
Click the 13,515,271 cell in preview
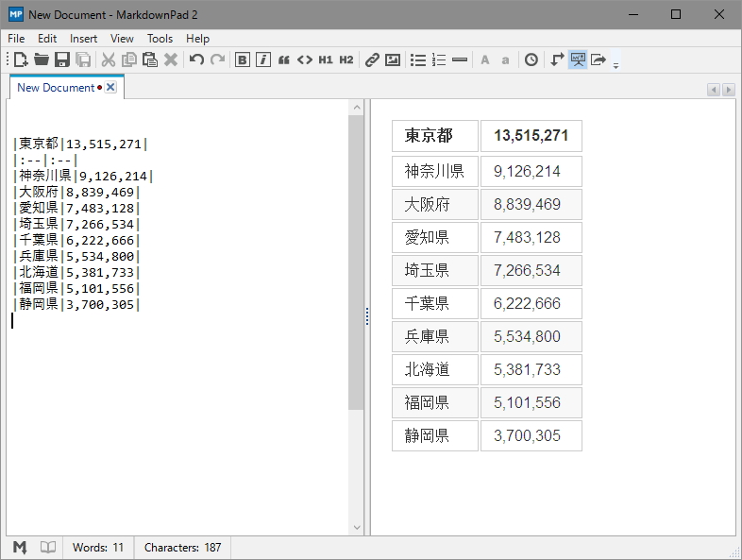(531, 136)
